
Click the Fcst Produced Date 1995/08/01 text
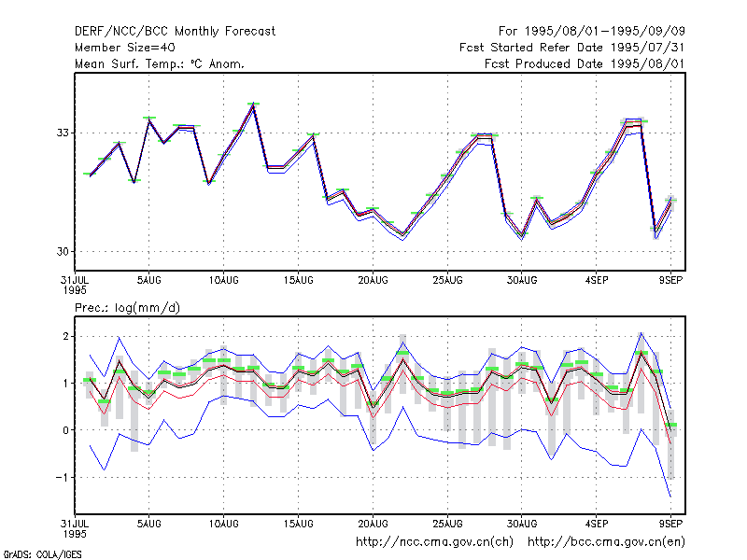click(x=585, y=63)
